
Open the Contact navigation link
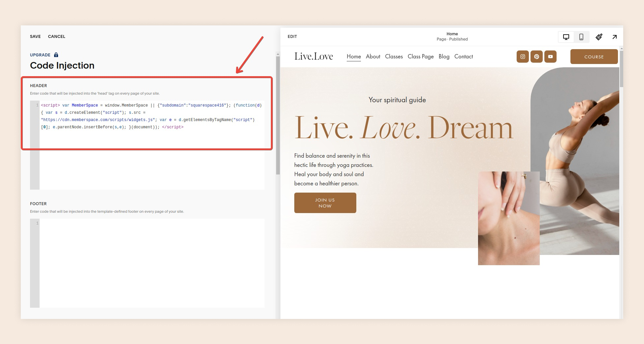(x=464, y=57)
